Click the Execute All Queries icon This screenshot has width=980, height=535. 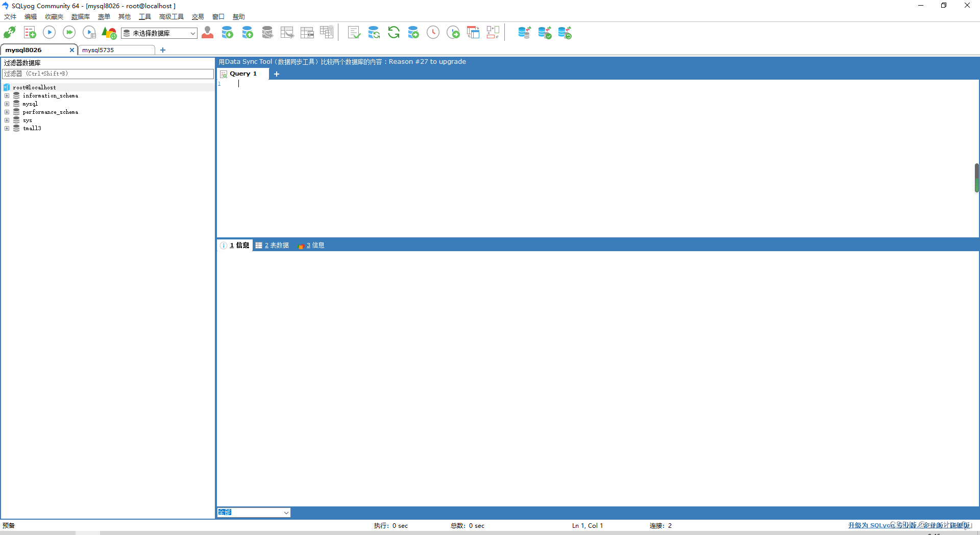(x=69, y=33)
